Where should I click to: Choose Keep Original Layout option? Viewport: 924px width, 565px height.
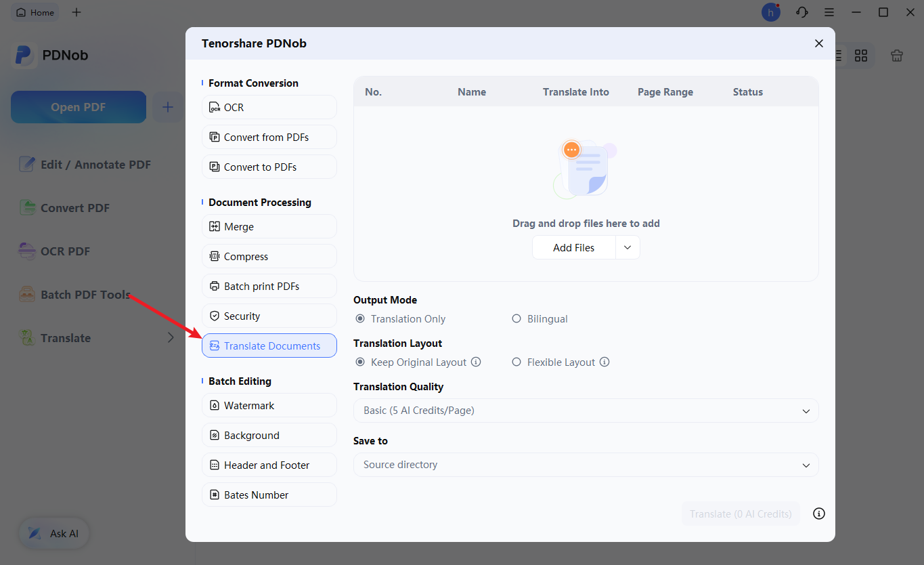pyautogui.click(x=412, y=362)
